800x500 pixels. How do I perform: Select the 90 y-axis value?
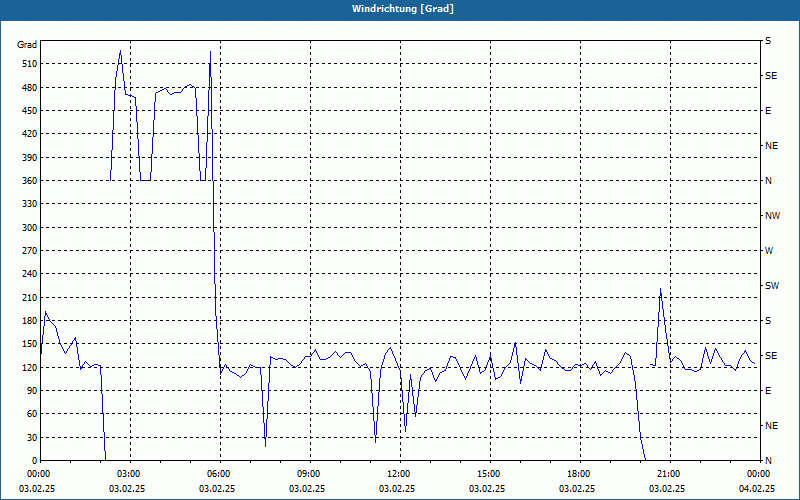(x=32, y=391)
